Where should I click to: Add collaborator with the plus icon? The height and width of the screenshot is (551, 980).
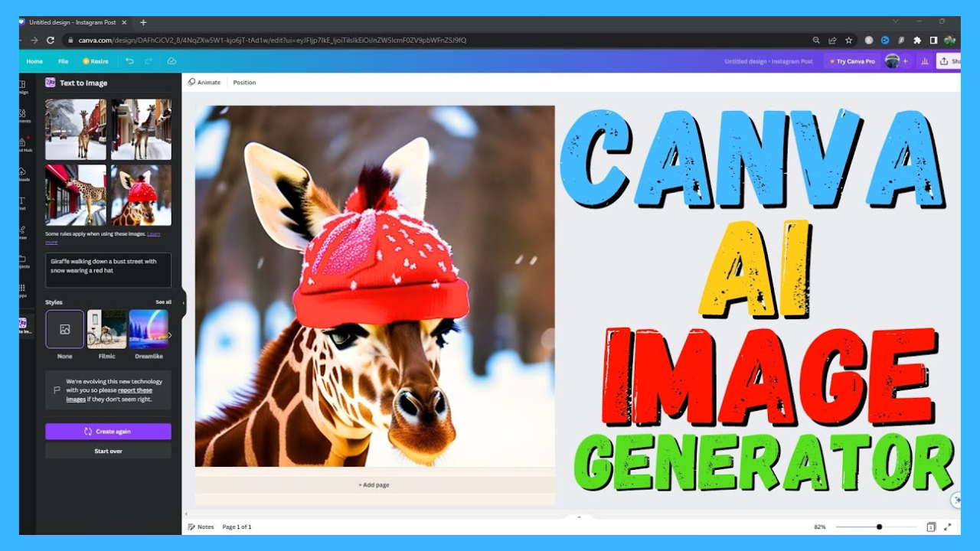coord(905,61)
